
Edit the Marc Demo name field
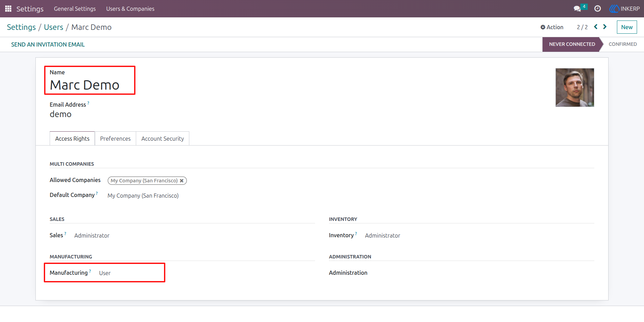(84, 85)
